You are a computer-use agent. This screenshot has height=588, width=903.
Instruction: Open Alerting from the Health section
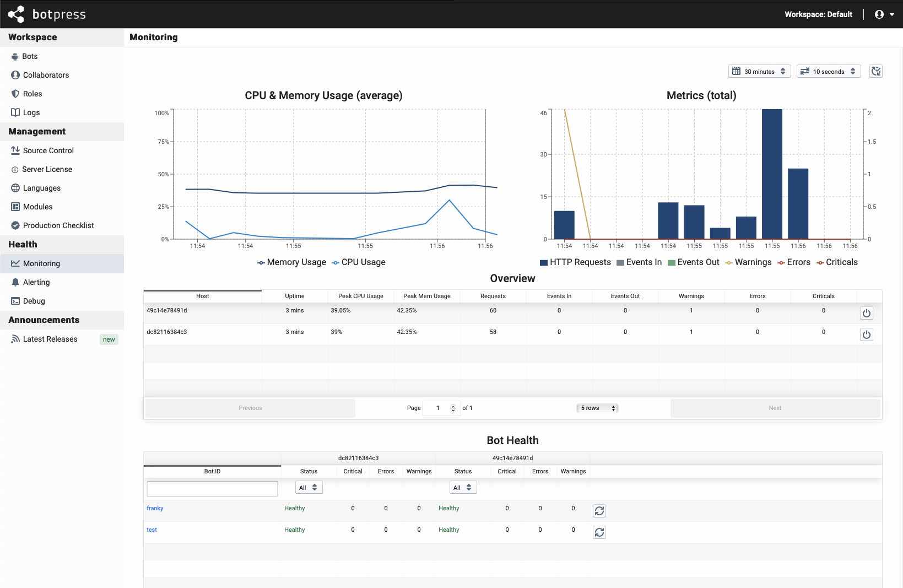click(37, 282)
